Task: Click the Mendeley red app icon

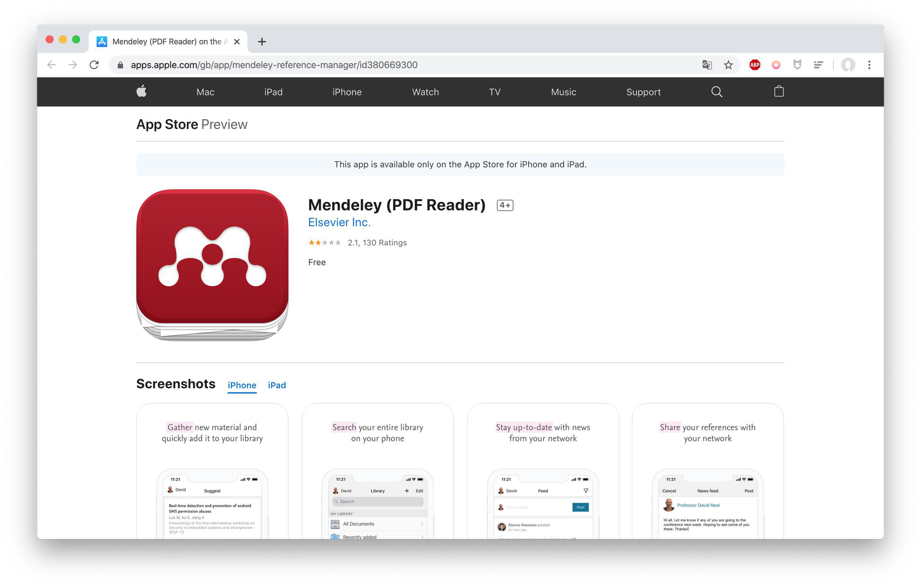Action: pos(212,265)
